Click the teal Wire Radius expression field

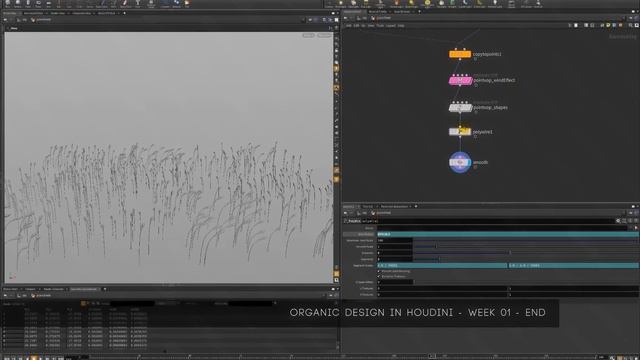point(507,234)
